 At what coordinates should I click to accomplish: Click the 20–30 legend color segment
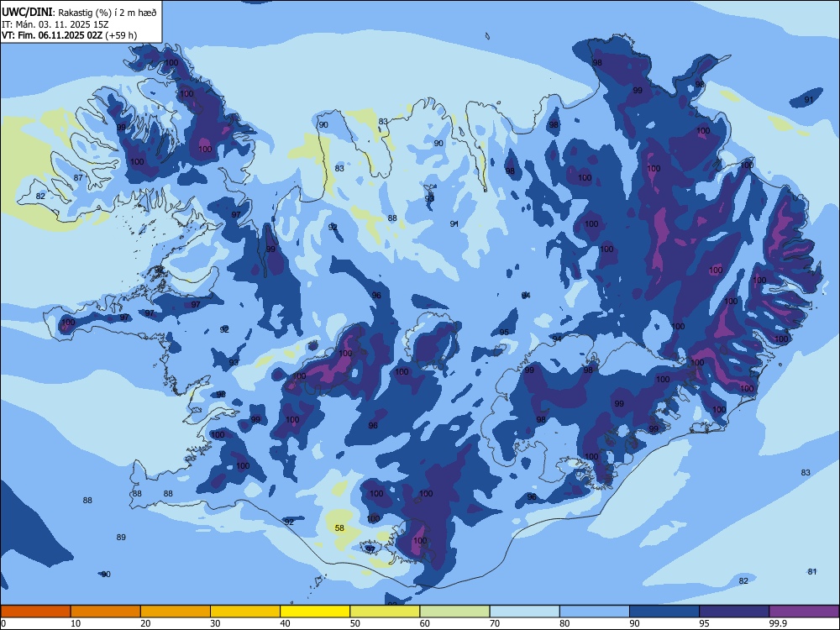pos(176,612)
